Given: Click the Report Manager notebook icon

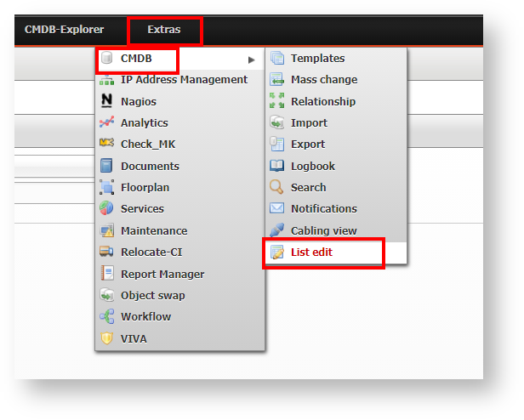Looking at the screenshot, I should click(107, 273).
